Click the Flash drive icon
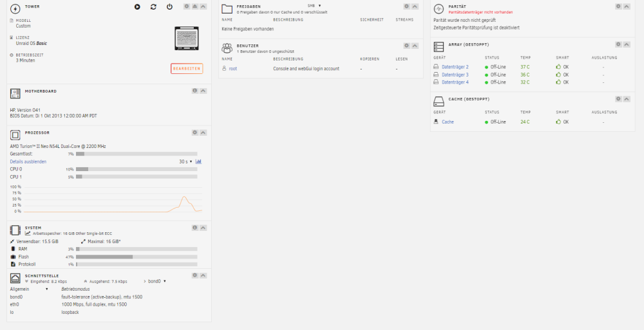The image size is (644, 330). pos(13,257)
